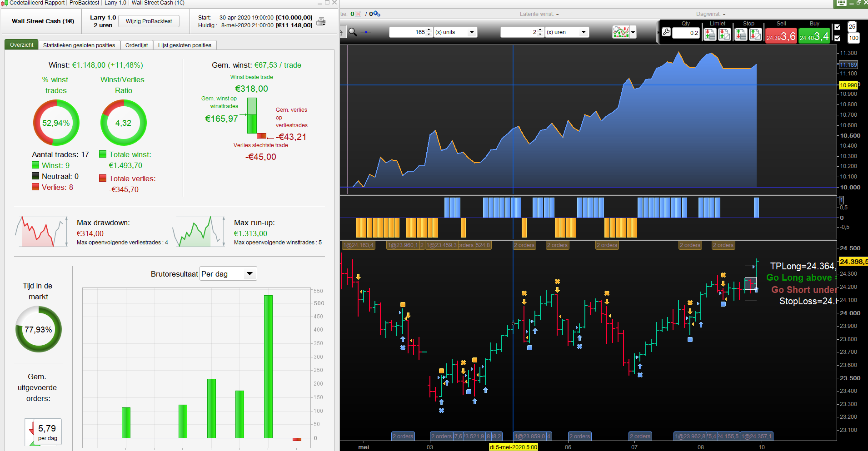This screenshot has width=868, height=451.
Task: Select the magnifier zoom tool
Action: [353, 32]
